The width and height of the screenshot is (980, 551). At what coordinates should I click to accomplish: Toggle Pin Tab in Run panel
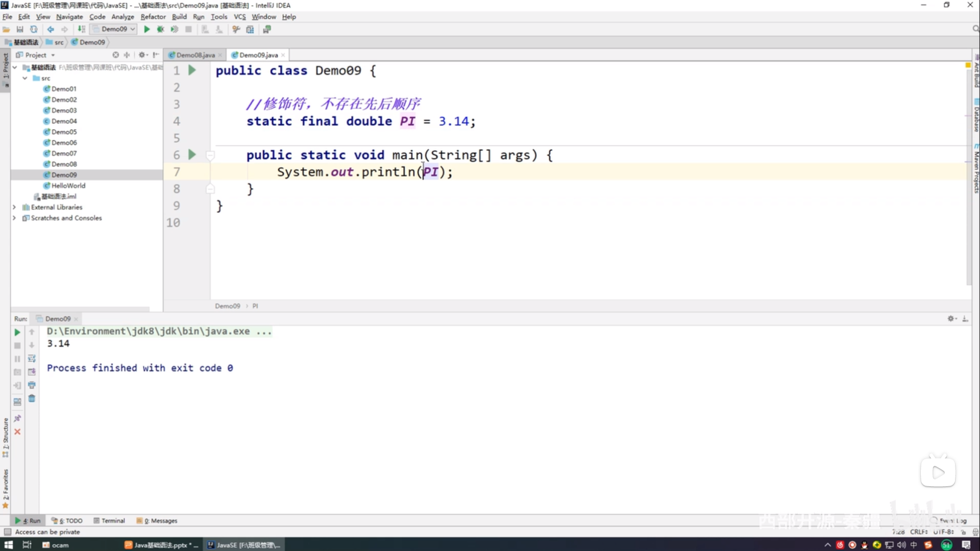(17, 418)
